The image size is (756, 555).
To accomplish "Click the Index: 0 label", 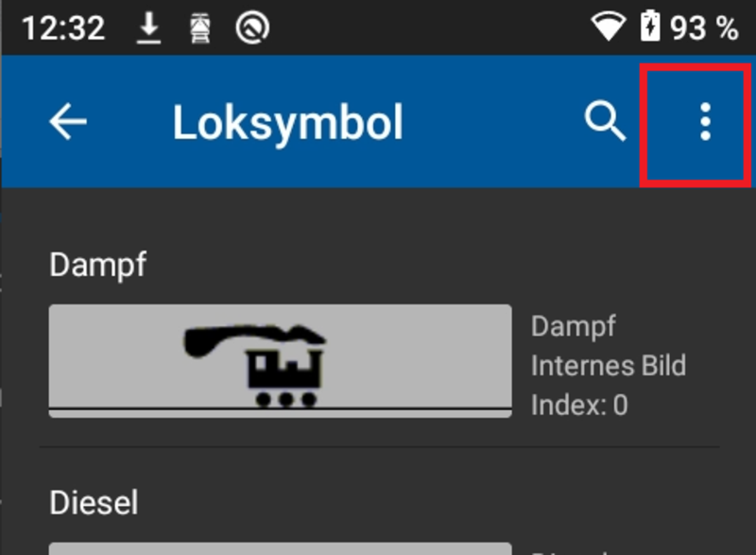I will point(579,405).
